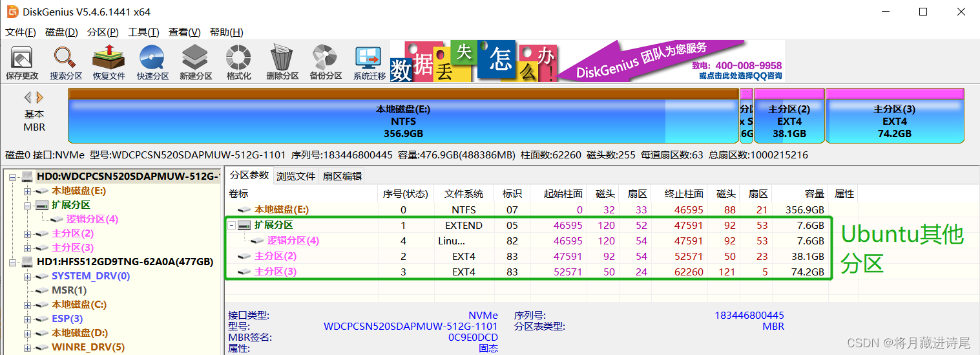Switch to the 浏览文件 tab
The height and width of the screenshot is (355, 980).
pyautogui.click(x=296, y=176)
